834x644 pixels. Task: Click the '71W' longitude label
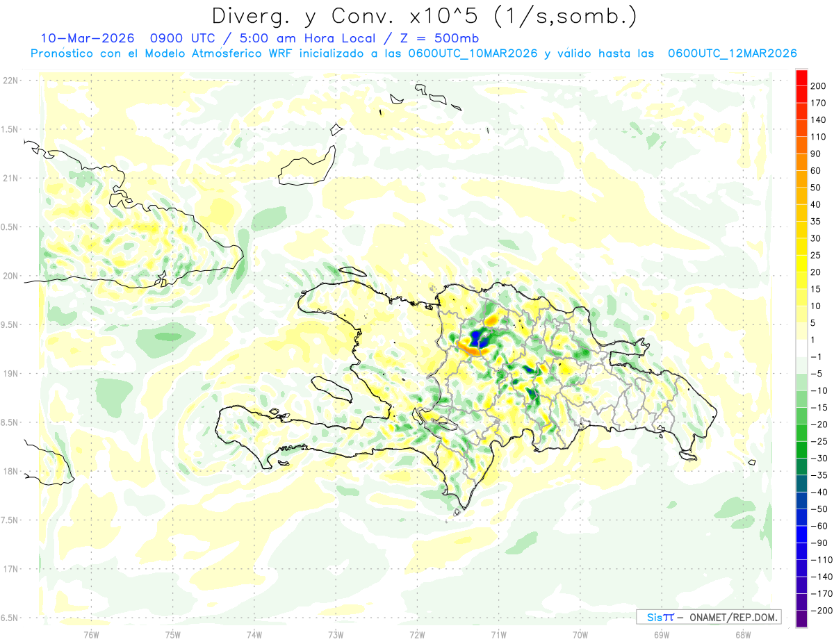(498, 634)
